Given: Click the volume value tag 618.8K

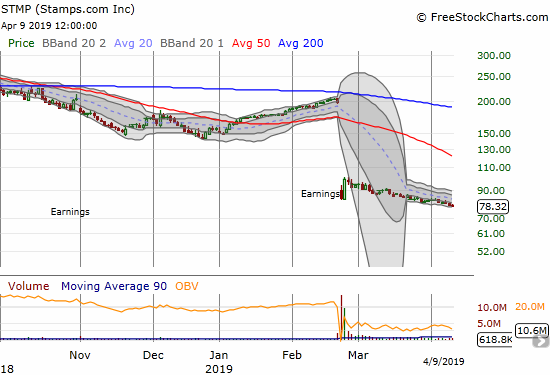Looking at the screenshot, I should click(495, 340).
